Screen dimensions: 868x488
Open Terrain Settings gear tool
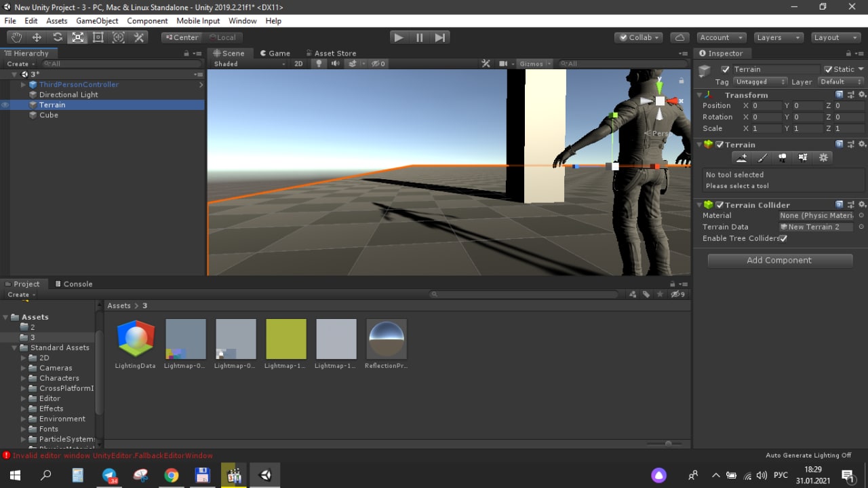823,157
